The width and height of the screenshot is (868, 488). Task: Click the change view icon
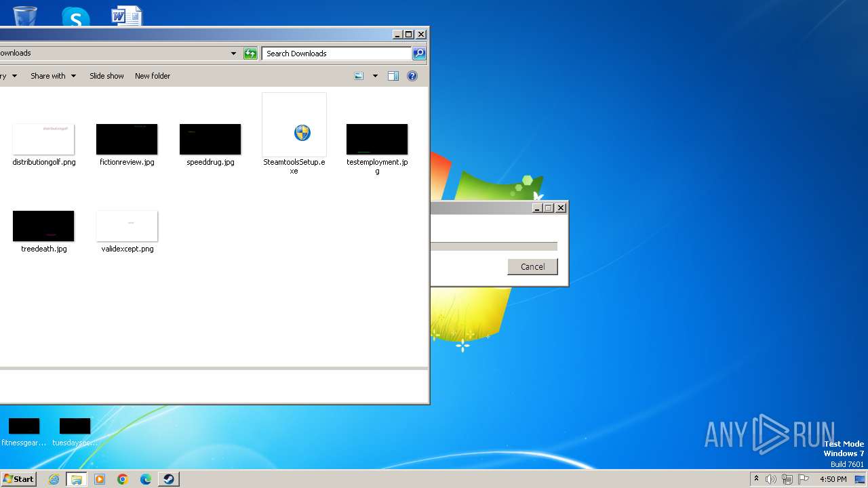click(359, 76)
